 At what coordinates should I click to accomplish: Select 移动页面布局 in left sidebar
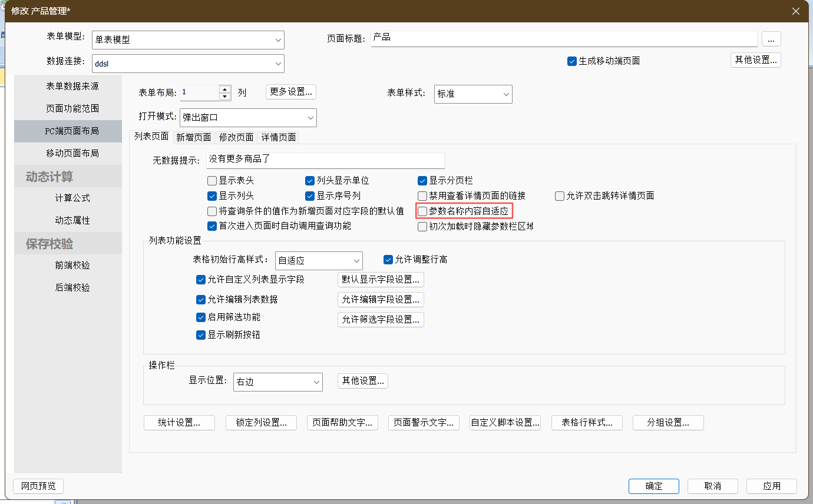[x=72, y=153]
